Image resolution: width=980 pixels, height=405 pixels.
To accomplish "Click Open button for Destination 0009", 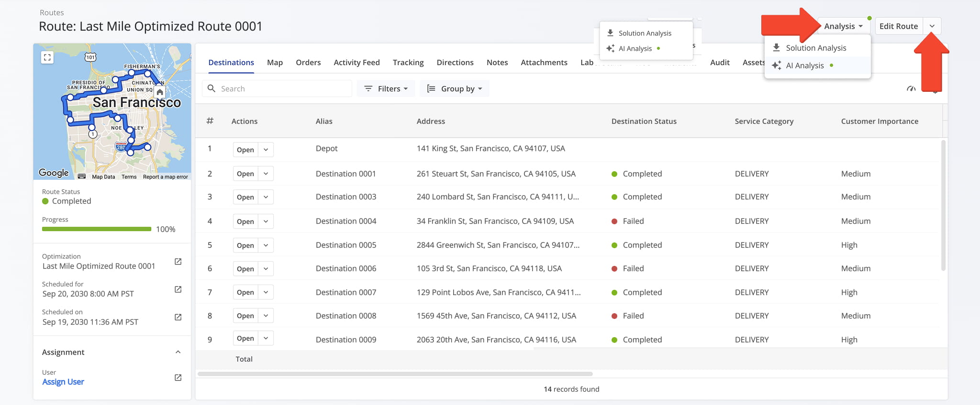I will 245,338.
